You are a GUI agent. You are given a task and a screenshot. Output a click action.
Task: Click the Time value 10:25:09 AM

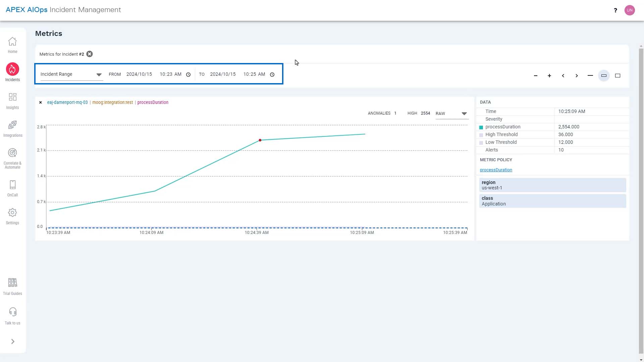pos(572,111)
